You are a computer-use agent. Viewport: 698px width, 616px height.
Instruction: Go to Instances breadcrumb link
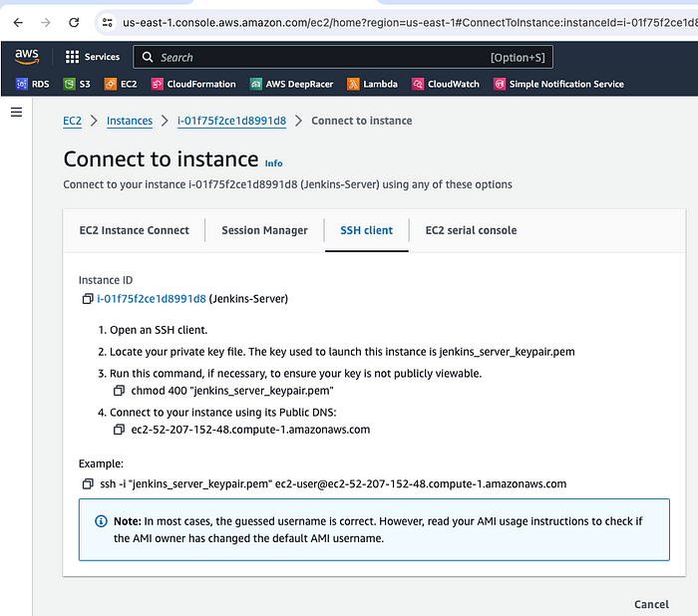click(130, 121)
